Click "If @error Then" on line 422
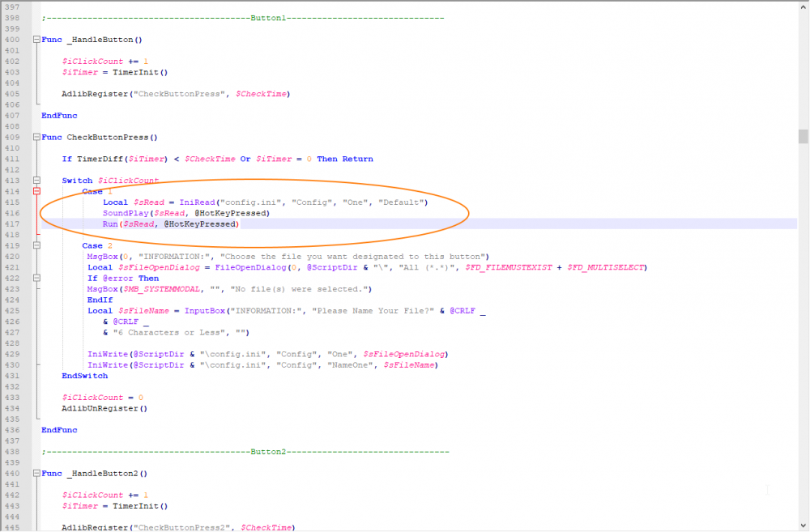 coord(123,279)
